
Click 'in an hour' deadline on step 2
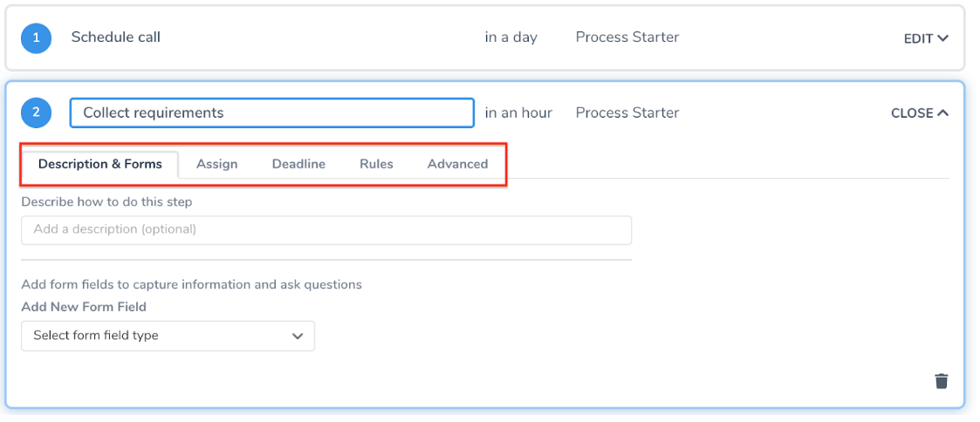[518, 113]
